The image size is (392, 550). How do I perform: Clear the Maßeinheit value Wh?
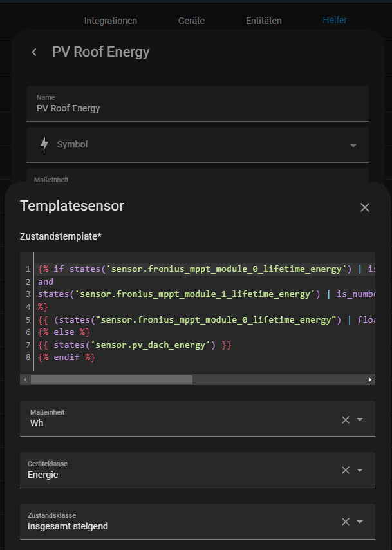point(346,419)
